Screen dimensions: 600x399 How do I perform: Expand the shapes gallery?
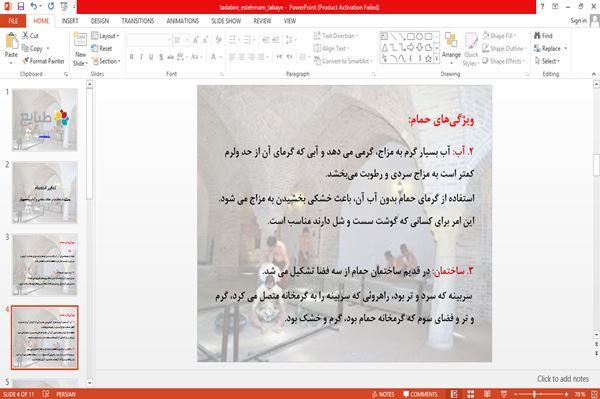coord(437,59)
